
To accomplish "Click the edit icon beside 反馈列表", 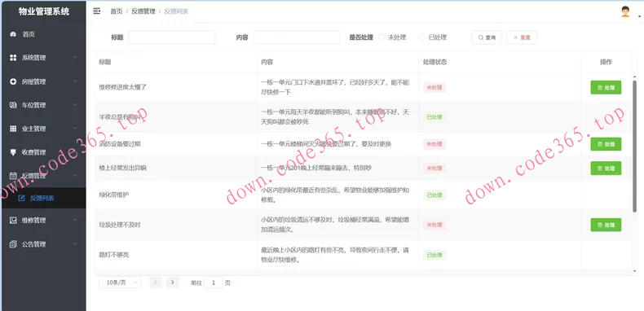I will [x=22, y=199].
